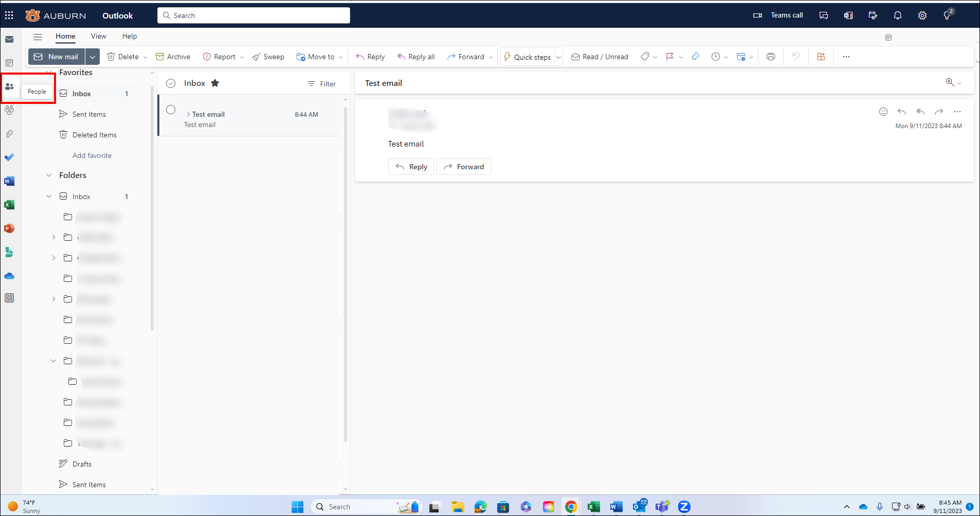Open the app launcher waffle icon

tap(9, 15)
